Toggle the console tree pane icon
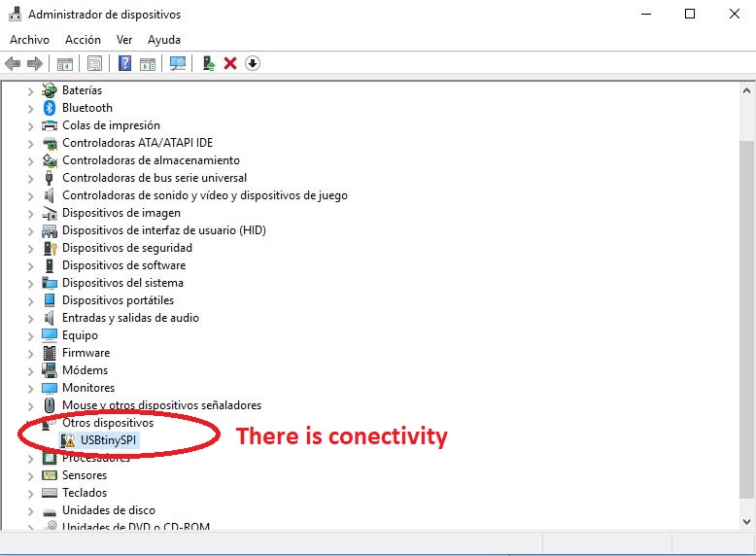 tap(64, 63)
